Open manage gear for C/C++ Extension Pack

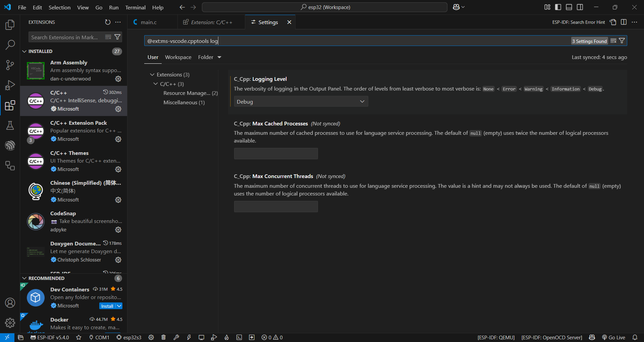(x=118, y=139)
